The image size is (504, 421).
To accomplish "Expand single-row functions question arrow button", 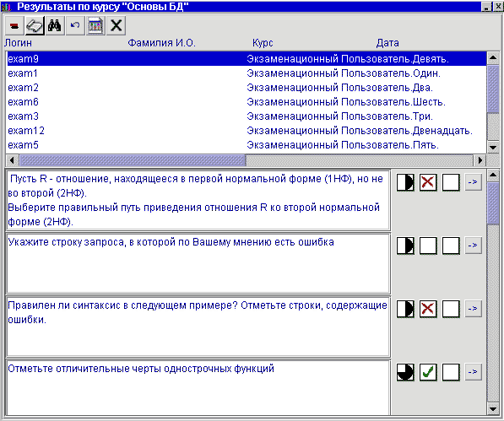I will click(x=473, y=372).
